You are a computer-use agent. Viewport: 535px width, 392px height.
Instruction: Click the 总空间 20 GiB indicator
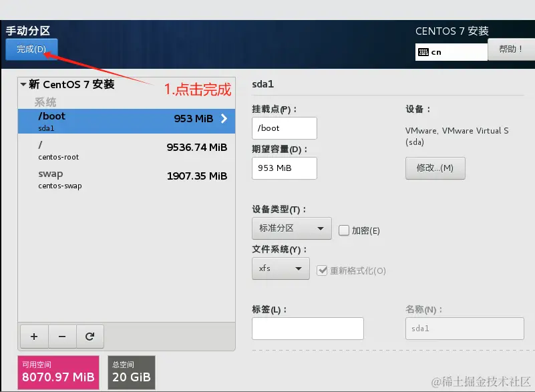pos(132,373)
